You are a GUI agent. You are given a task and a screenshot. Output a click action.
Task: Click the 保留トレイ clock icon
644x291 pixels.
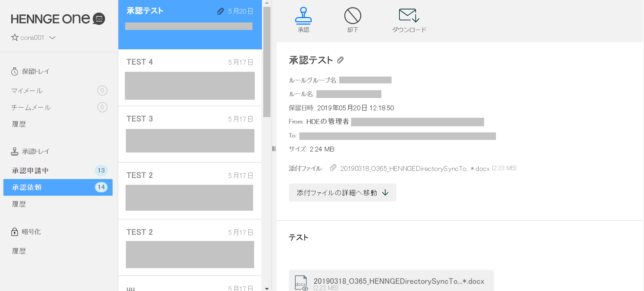(x=15, y=71)
